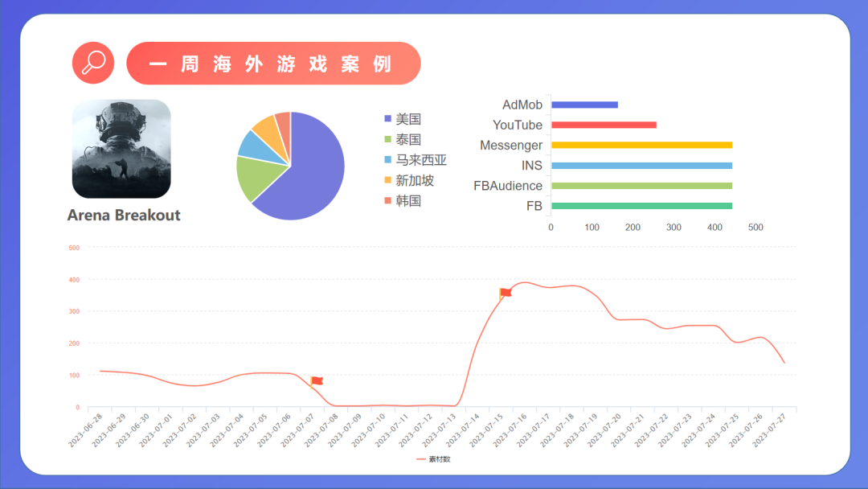868x489 pixels.
Task: Click the 韩国 orange legend square
Action: [388, 199]
